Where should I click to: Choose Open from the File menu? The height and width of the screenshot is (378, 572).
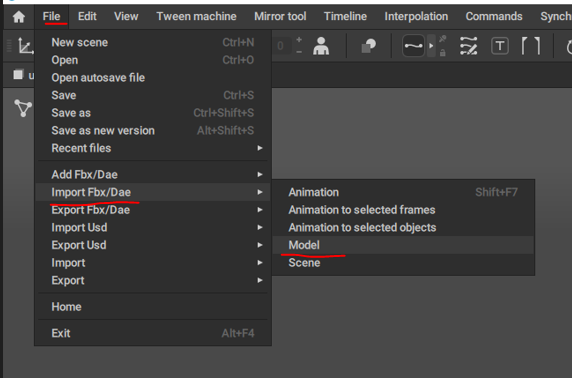point(153,60)
